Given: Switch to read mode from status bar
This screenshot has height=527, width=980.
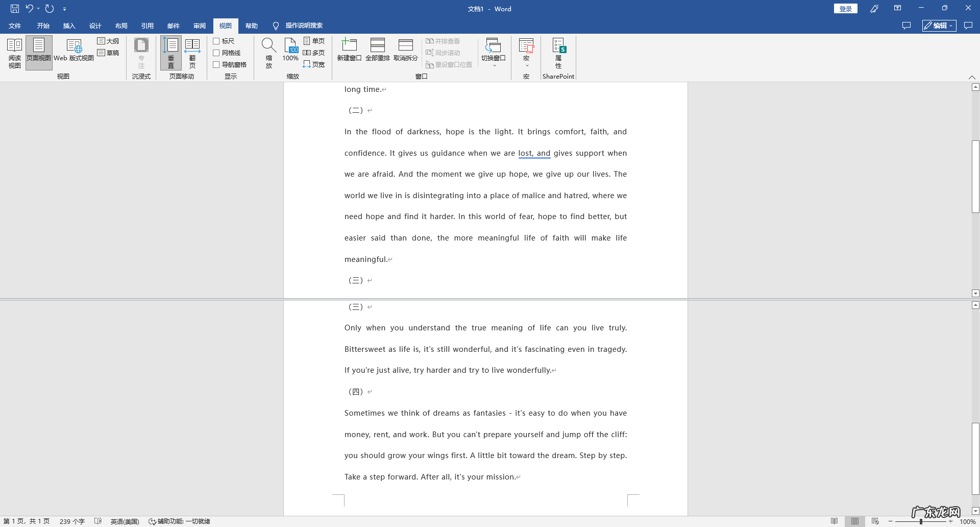Looking at the screenshot, I should click(835, 521).
